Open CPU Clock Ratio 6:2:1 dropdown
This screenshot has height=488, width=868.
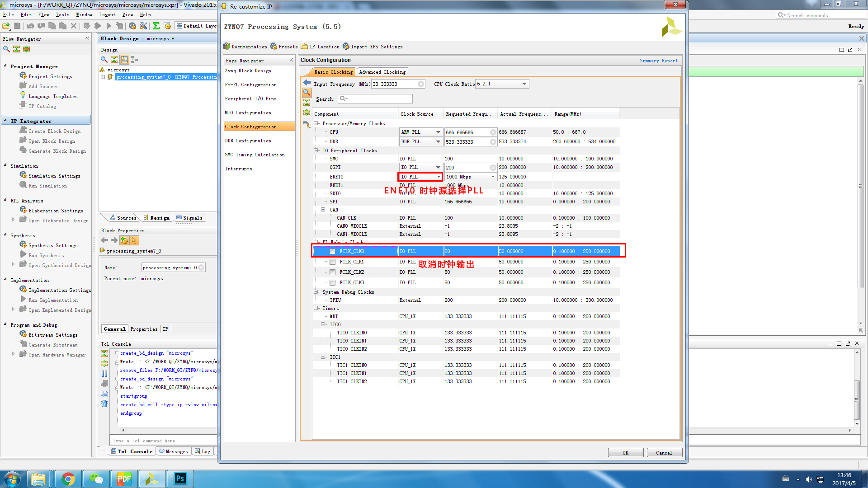(502, 84)
